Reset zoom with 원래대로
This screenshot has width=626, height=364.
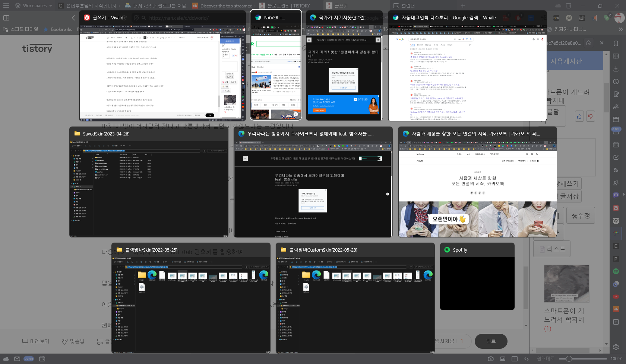546,359
